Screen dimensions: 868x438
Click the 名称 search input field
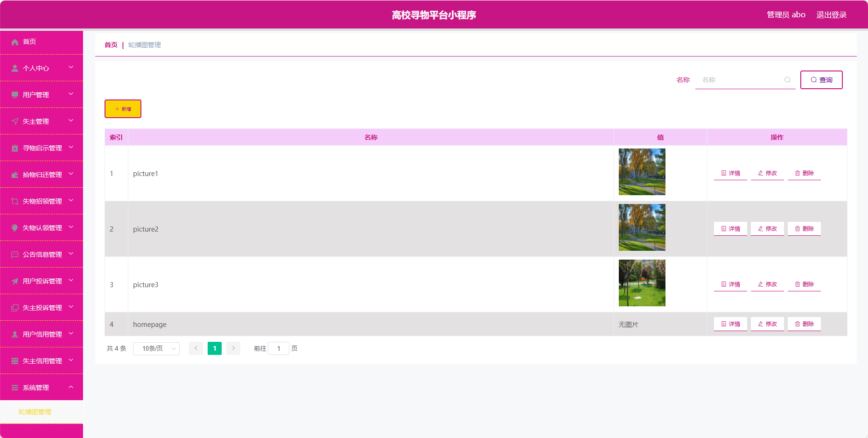click(x=745, y=80)
